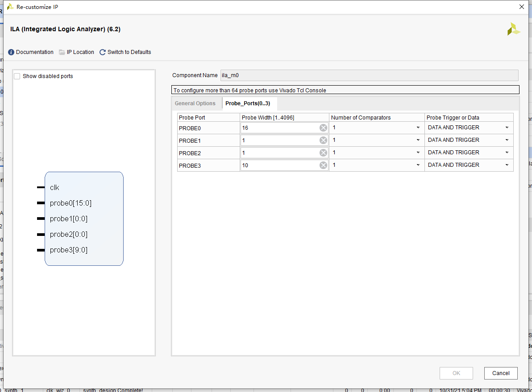
Task: Open the Documentation link
Action: (35, 52)
